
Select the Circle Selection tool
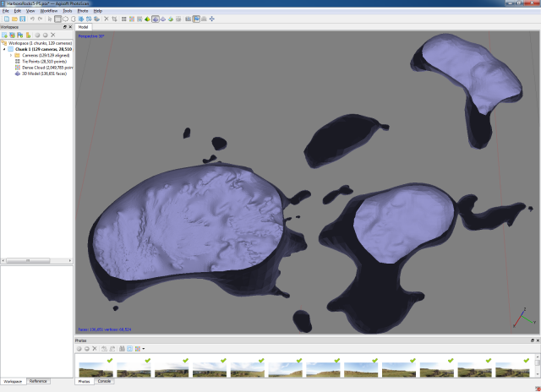66,19
